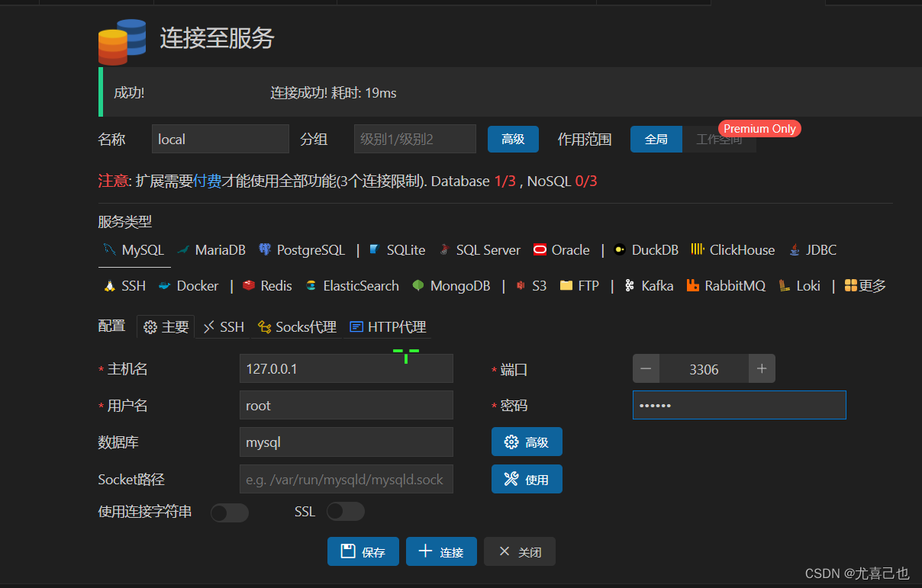Focus the 密码 password field
This screenshot has width=922, height=588.
[740, 406]
